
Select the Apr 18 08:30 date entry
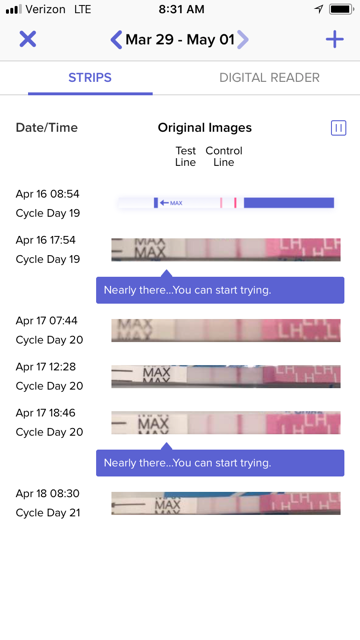48,503
